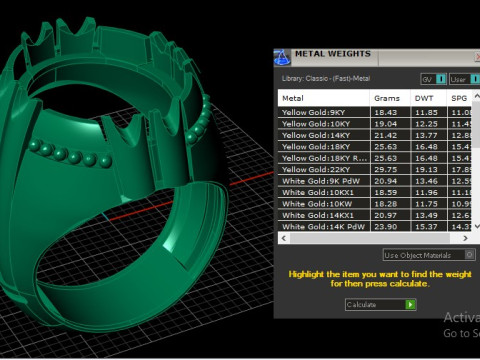Click the horizontal scrollbar right arrow
The image size is (480, 360).
[x=465, y=238]
